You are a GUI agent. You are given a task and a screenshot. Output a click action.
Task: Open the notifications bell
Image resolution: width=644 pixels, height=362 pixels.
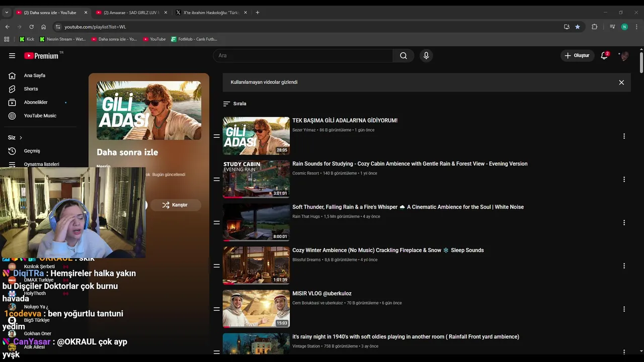click(604, 56)
